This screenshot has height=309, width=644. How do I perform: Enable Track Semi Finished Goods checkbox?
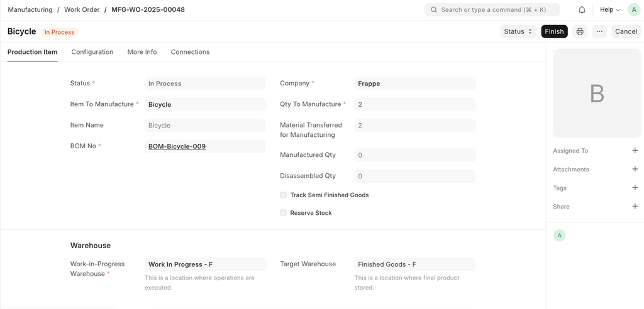pyautogui.click(x=284, y=195)
